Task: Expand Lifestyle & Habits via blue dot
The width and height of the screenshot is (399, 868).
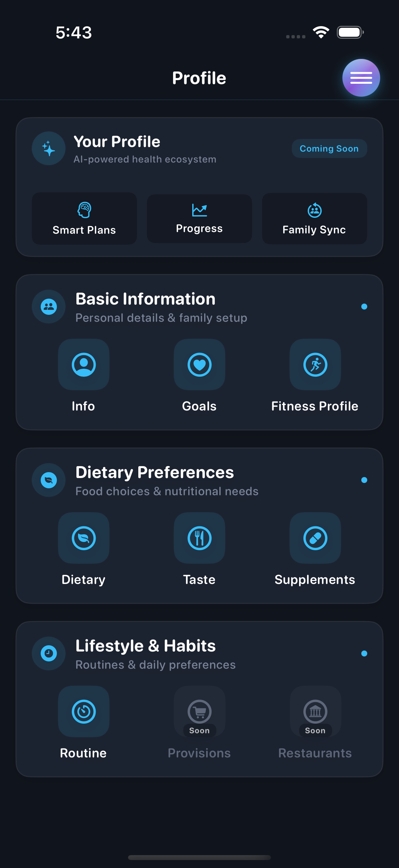Action: (x=364, y=654)
